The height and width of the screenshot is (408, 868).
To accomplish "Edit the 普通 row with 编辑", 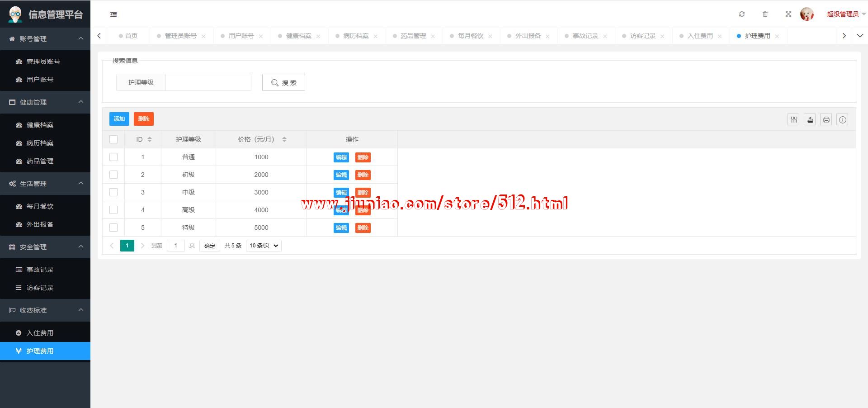I will pos(341,157).
